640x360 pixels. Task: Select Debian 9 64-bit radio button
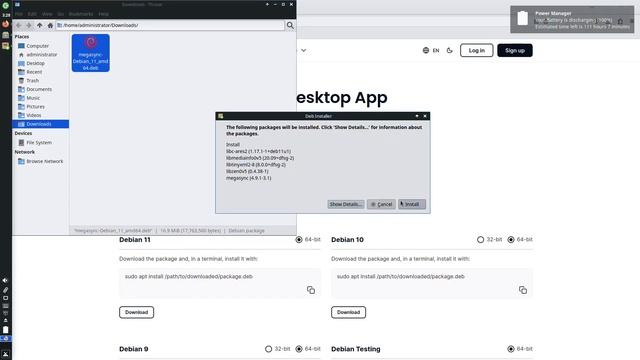pos(299,349)
